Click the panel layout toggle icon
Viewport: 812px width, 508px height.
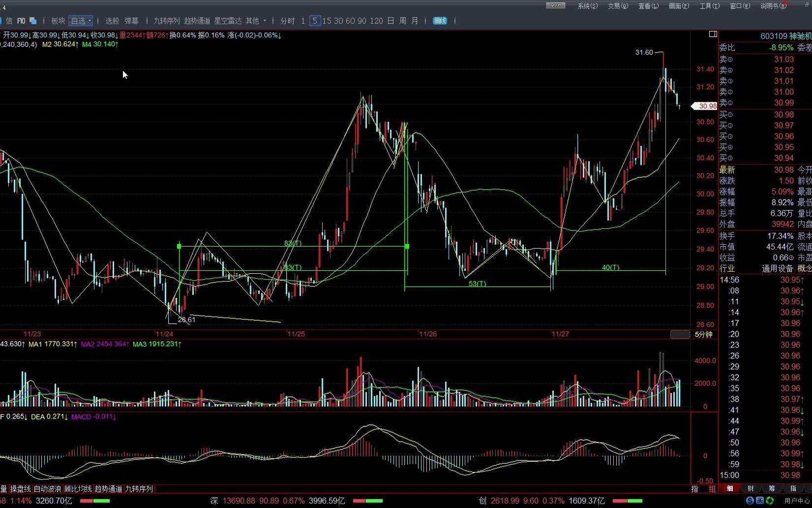click(713, 34)
